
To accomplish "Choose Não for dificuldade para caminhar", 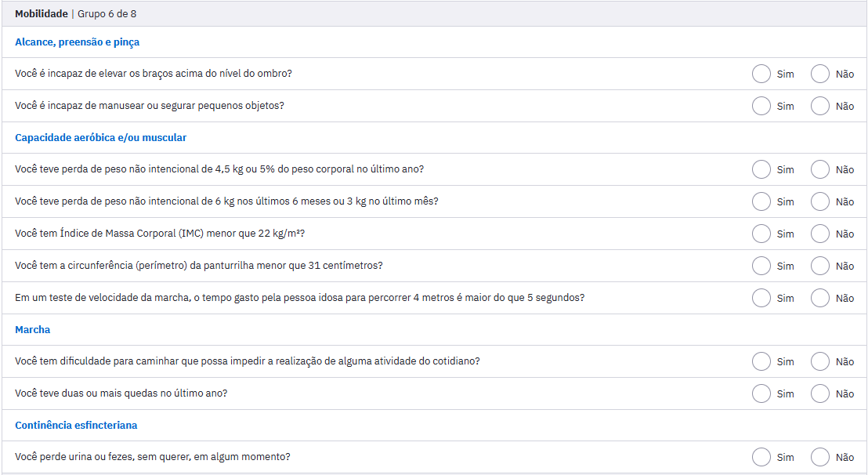I will pos(820,361).
